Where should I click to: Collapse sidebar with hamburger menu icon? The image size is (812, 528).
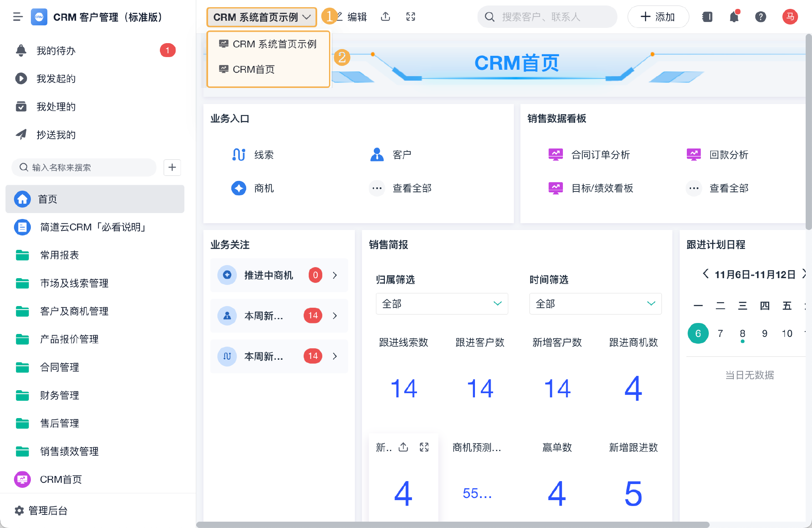coord(18,17)
